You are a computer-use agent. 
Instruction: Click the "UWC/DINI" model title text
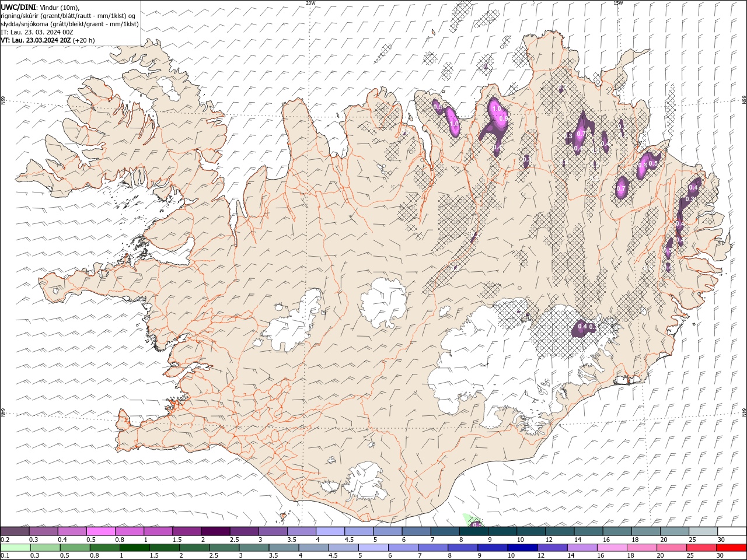point(18,6)
